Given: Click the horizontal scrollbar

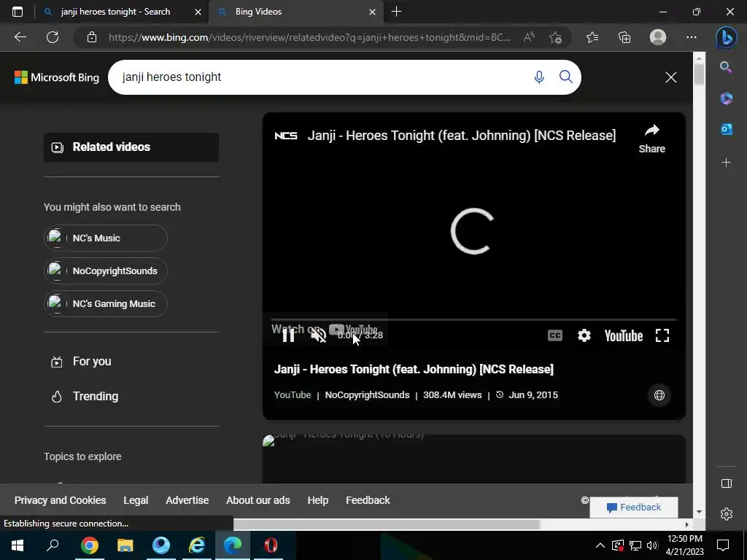Looking at the screenshot, I should [x=386, y=524].
